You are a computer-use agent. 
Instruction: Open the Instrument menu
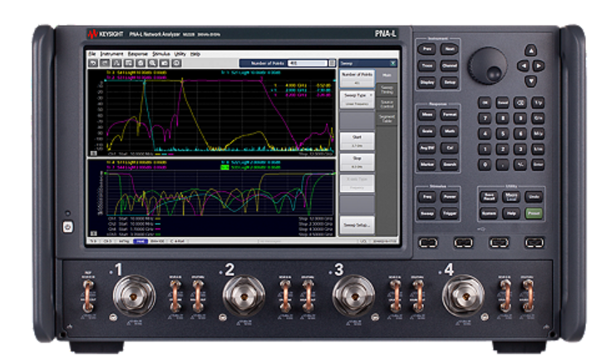[x=111, y=54]
